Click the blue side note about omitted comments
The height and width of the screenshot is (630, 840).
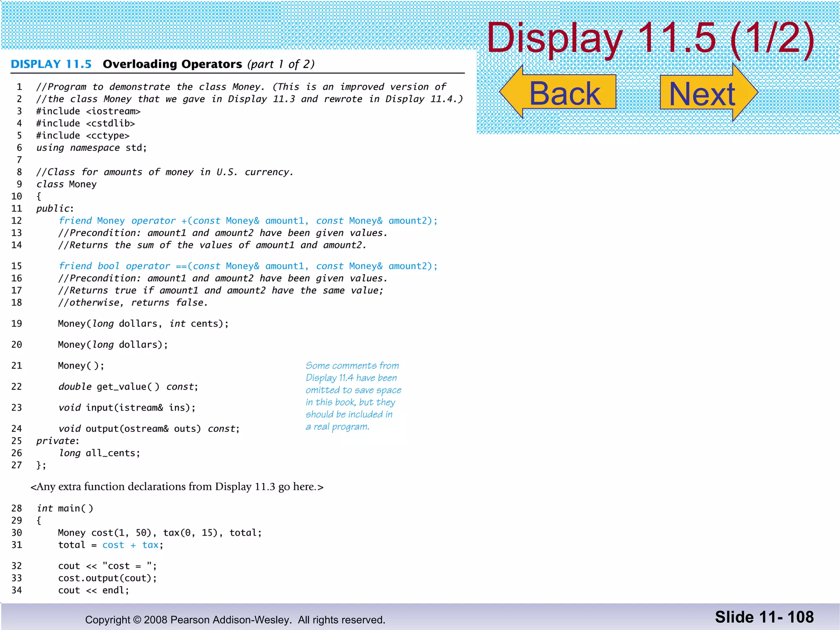click(353, 396)
